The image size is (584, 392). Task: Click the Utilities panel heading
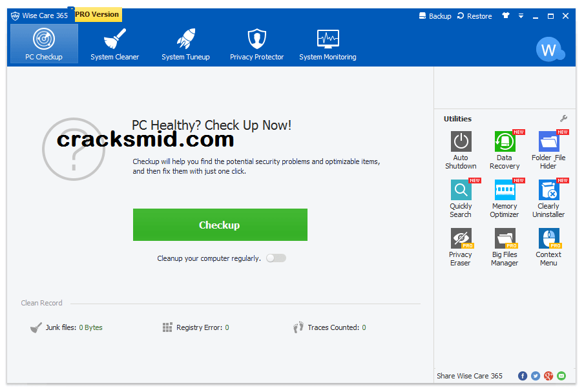coord(457,119)
